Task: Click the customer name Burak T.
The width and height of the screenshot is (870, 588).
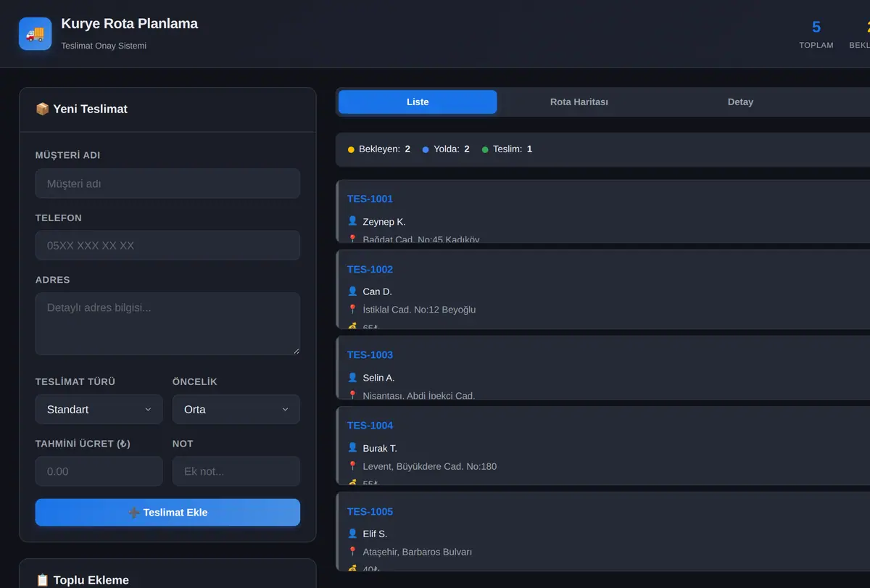Action: 380,448
